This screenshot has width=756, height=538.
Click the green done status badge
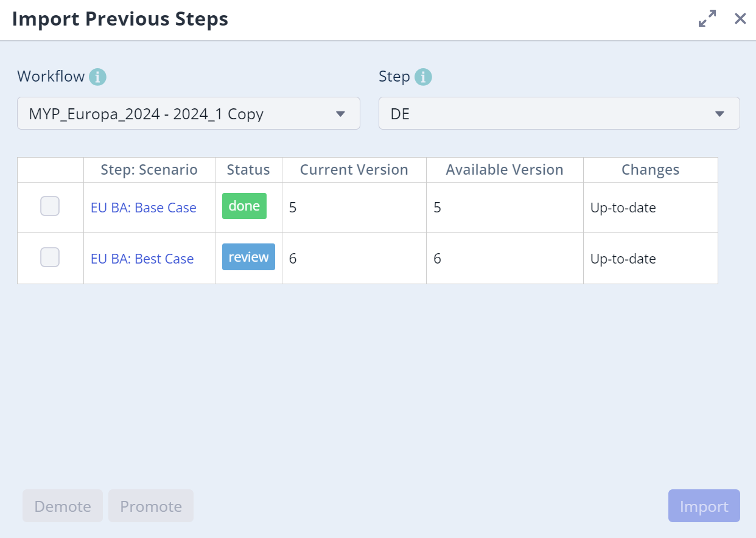click(x=244, y=206)
